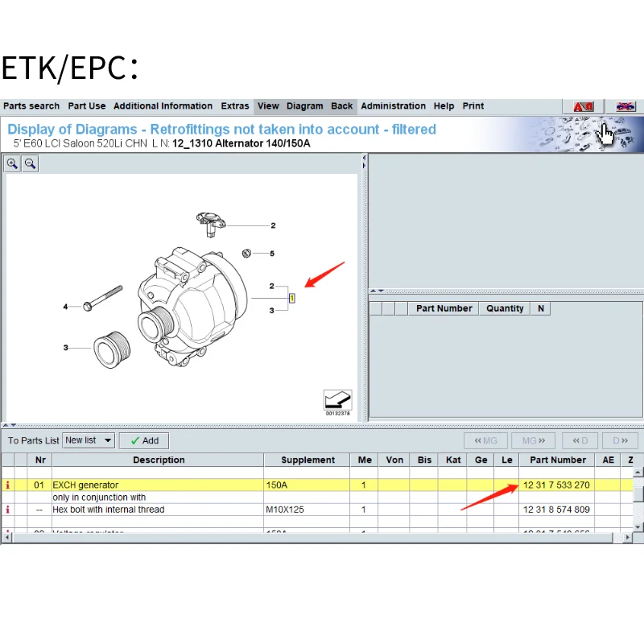
Task: Click the M10X125 supplement cell
Action: click(x=307, y=510)
